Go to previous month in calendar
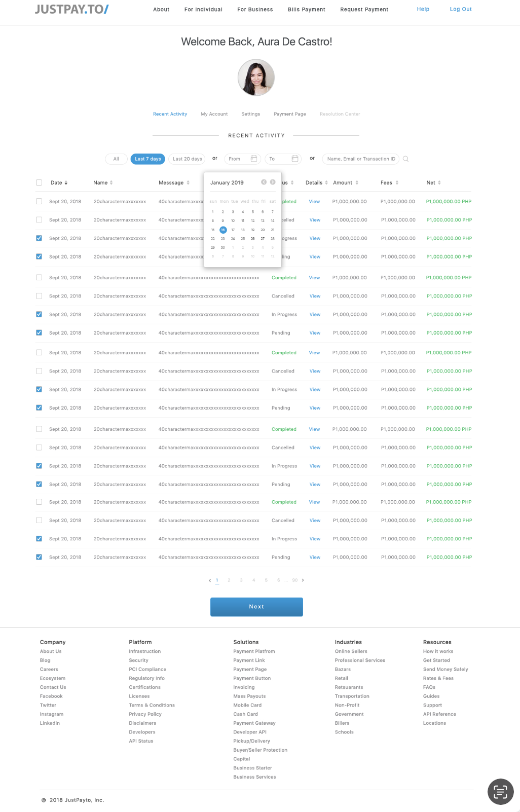The height and width of the screenshot is (812, 520). point(264,182)
